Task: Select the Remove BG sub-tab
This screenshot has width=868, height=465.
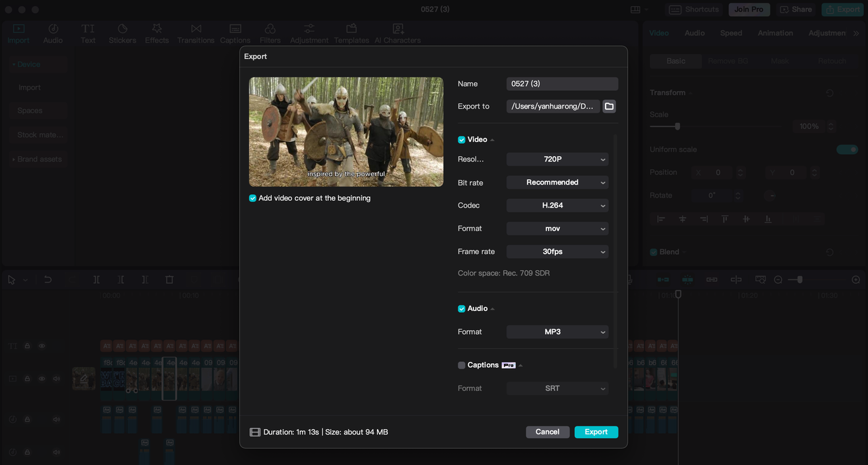Action: point(728,61)
